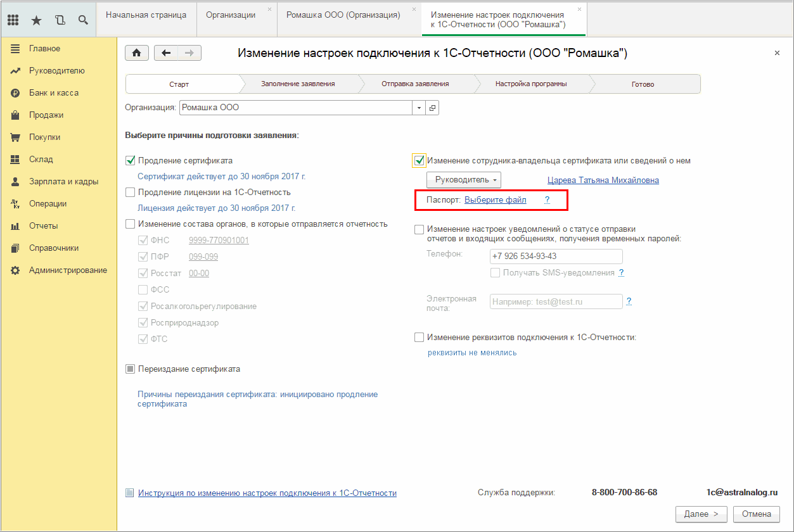This screenshot has height=532, width=794.
Task: Close the Ромашка ООО (Организация) tab
Action: [x=414, y=9]
